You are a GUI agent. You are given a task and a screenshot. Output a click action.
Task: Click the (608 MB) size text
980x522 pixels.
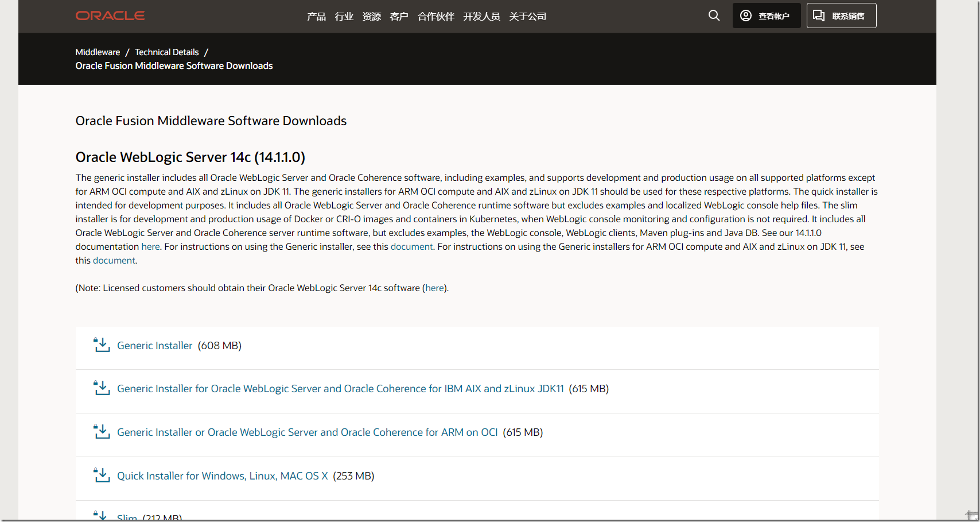coord(220,346)
